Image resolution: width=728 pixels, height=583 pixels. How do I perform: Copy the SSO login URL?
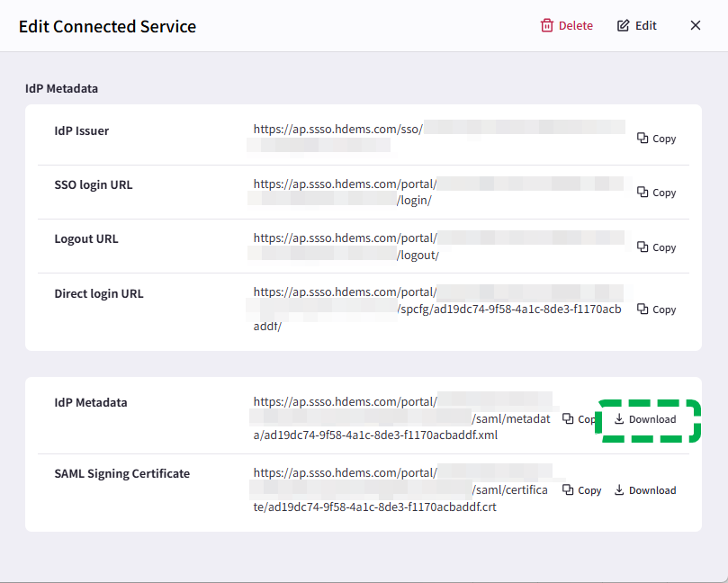[656, 193]
